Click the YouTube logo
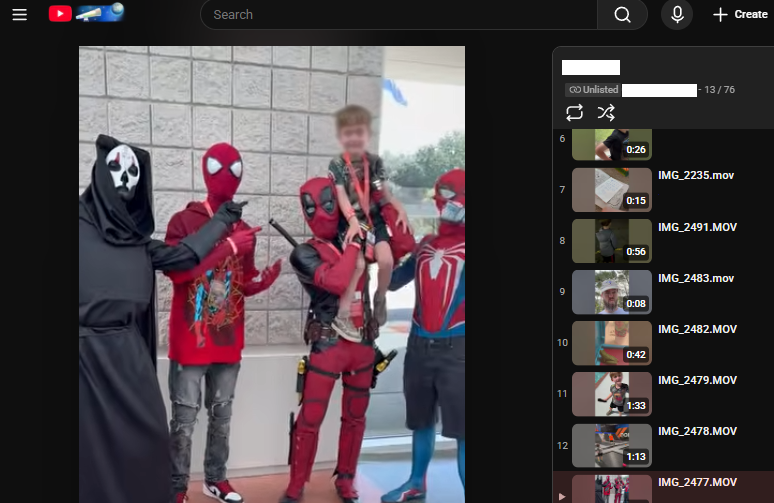Screen dimensions: 774x503 coord(60,14)
